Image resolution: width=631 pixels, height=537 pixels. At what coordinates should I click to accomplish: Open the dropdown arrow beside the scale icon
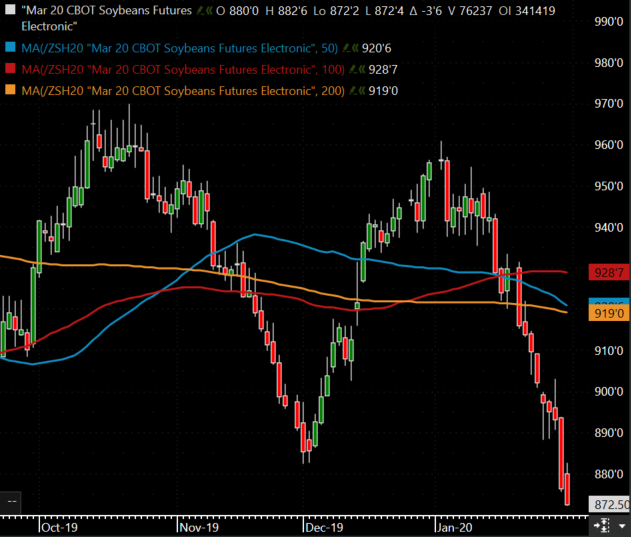pos(622,526)
